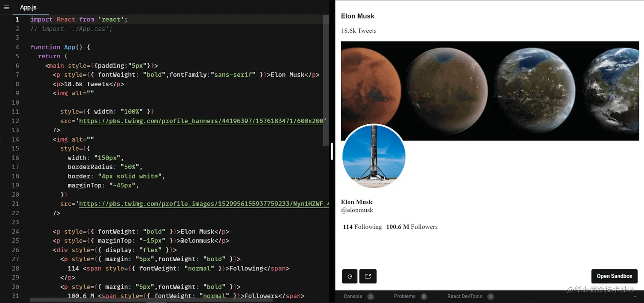Viewport: 644px width, 303px height.
Task: Open the React DevTools tab
Action: point(465,296)
